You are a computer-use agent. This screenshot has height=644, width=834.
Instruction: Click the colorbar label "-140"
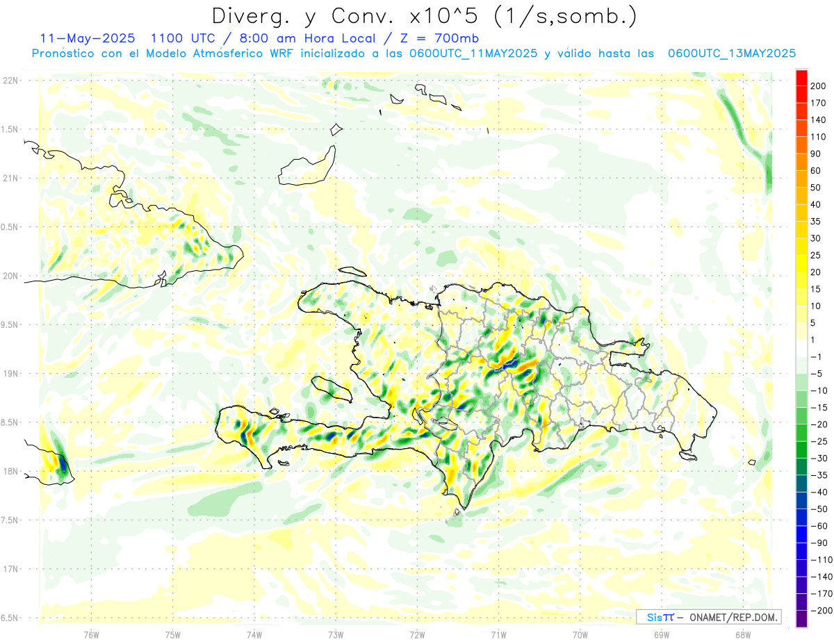[x=822, y=577]
